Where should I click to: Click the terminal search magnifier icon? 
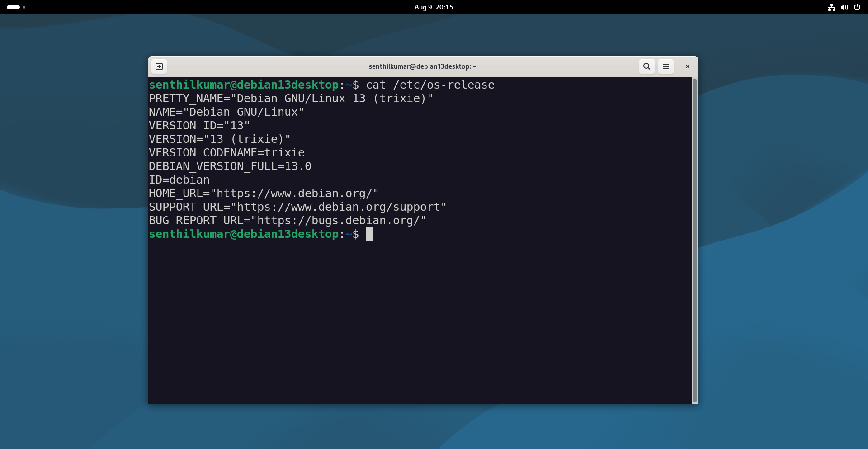click(646, 66)
